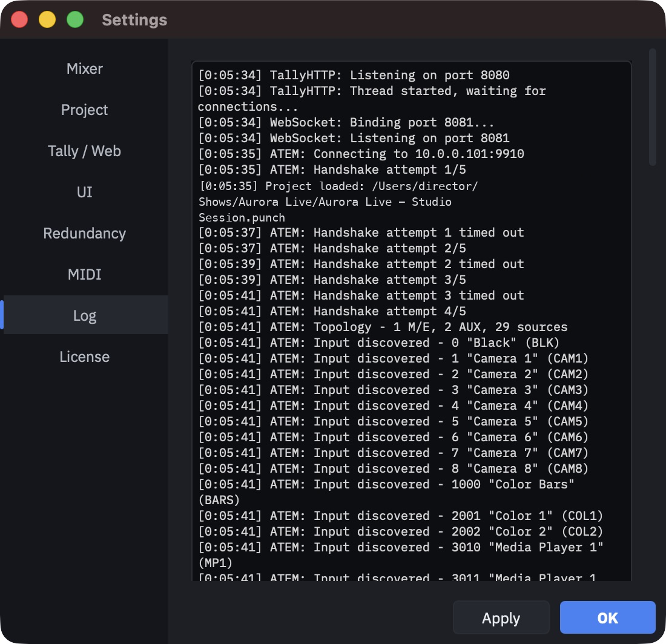Click log entry for 3010 "Media Player 1"

[401, 555]
